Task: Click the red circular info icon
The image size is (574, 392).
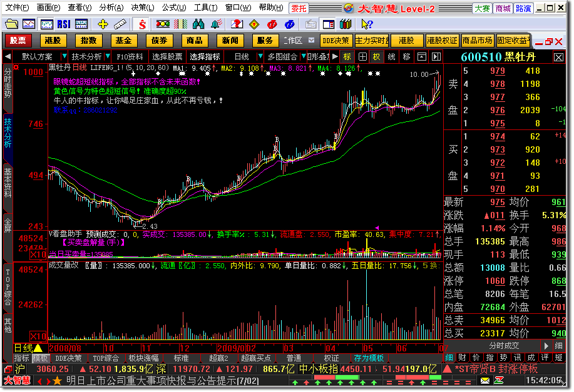Action: point(272,24)
